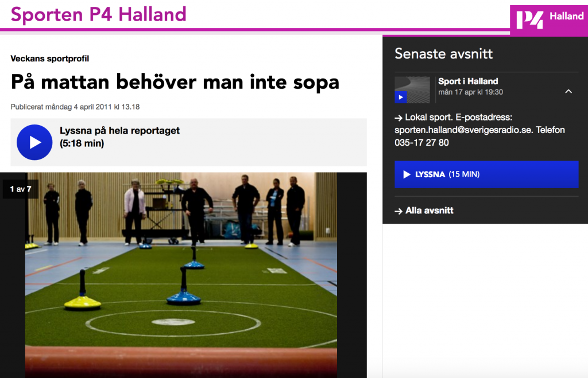Start the LYSSNA (15 MIN) button
The width and height of the screenshot is (588, 378).
[486, 174]
